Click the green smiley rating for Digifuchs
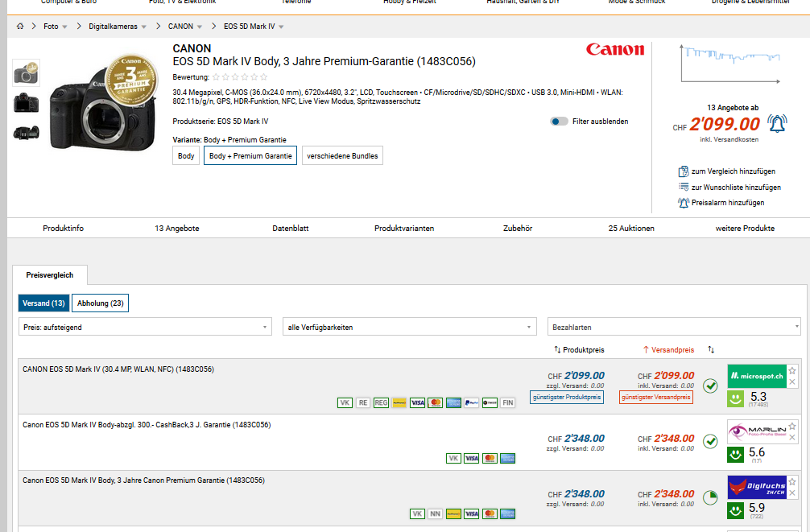 tap(735, 509)
